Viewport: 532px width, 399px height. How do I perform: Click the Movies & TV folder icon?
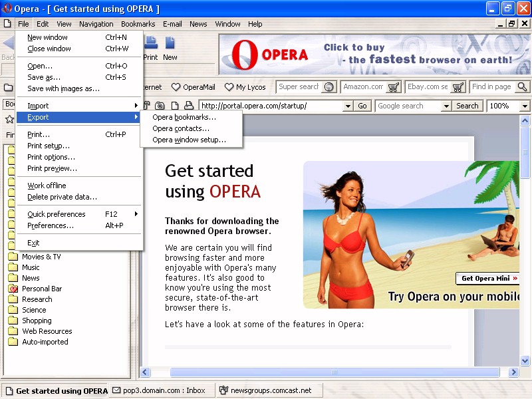pos(13,257)
